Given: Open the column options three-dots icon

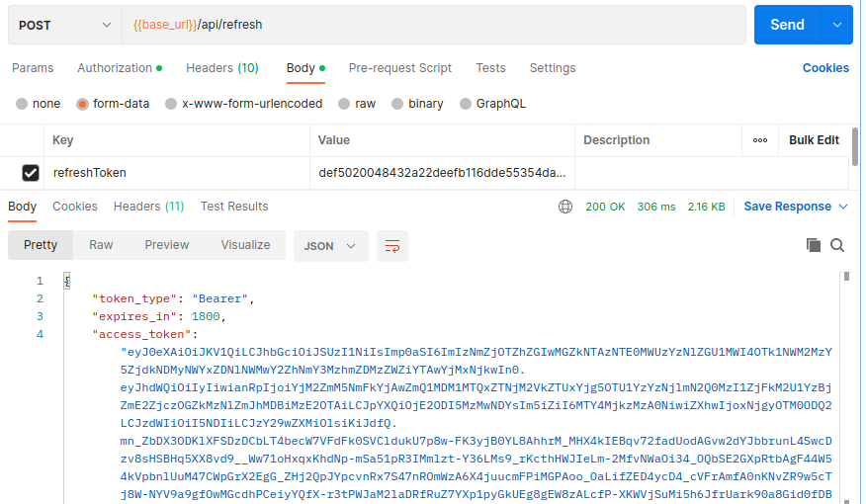Looking at the screenshot, I should point(760,140).
